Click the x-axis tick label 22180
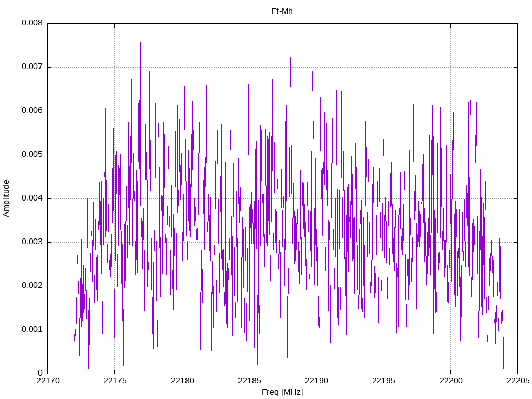 (x=182, y=381)
